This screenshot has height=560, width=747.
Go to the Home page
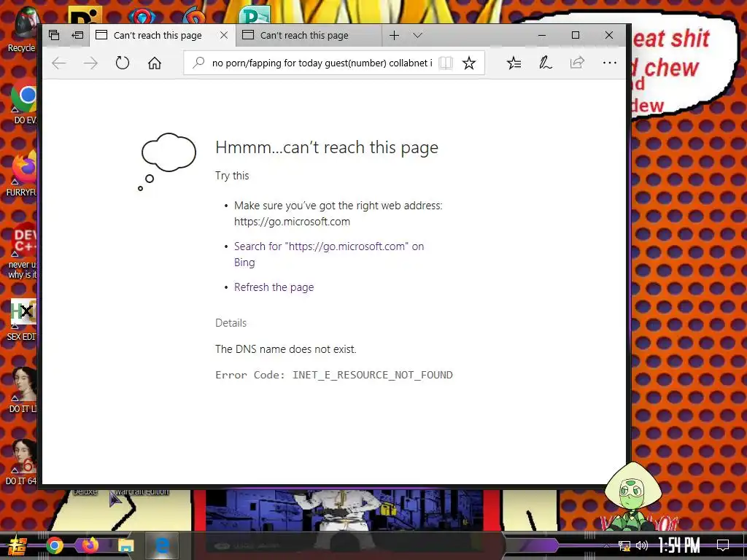155,63
